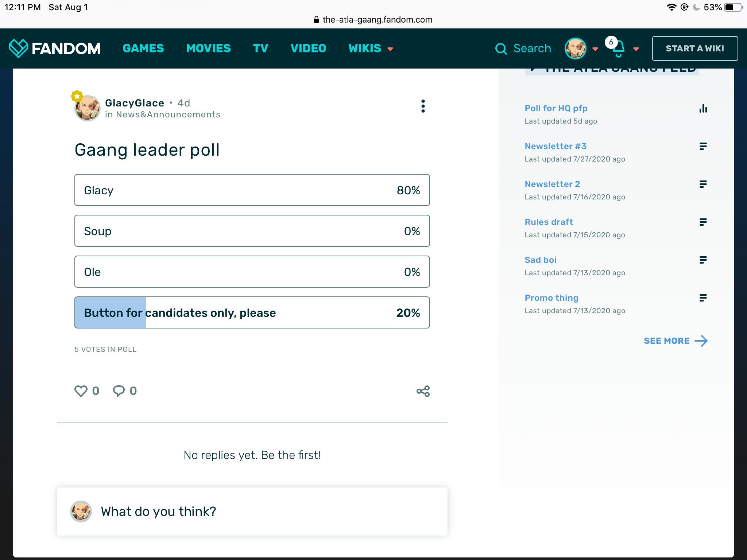This screenshot has width=747, height=560.
Task: Click the What do you think reply field
Action: (x=252, y=511)
